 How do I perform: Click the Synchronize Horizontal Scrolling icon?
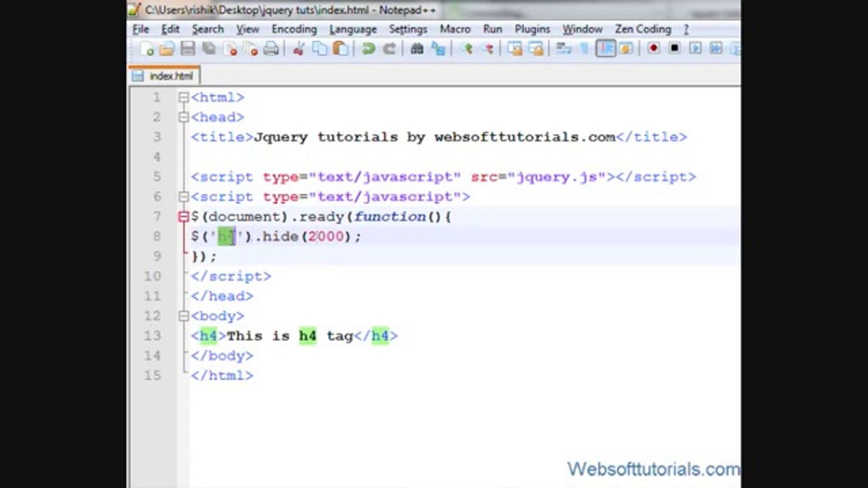tap(536, 49)
